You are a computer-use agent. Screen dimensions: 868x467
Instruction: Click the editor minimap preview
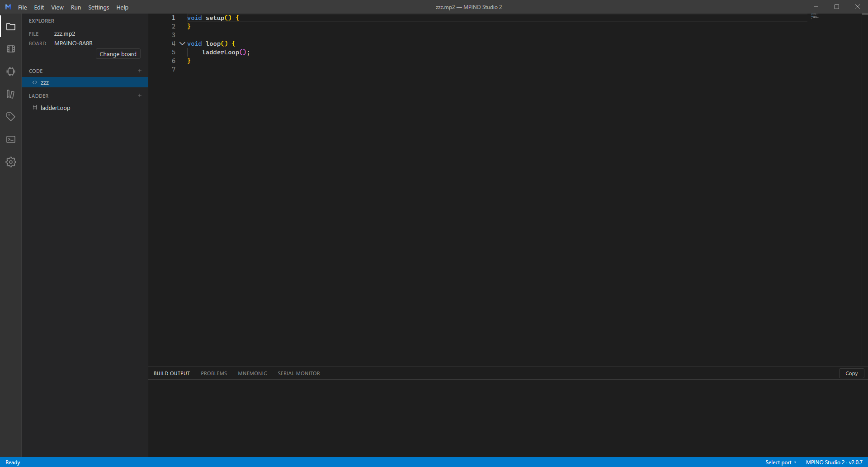coord(815,16)
